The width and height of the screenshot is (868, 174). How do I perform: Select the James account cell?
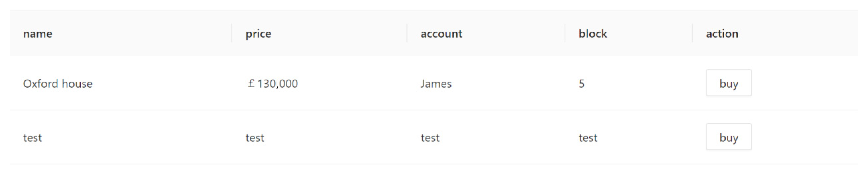click(436, 84)
